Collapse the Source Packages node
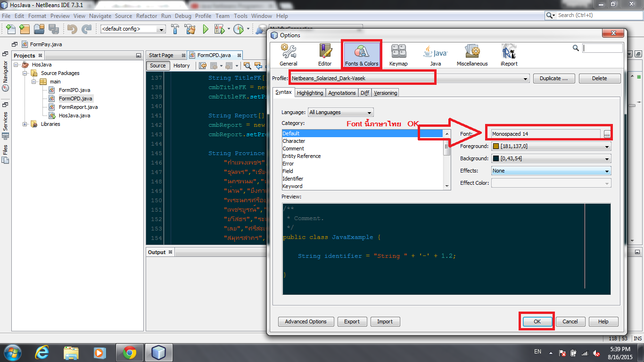 point(25,73)
